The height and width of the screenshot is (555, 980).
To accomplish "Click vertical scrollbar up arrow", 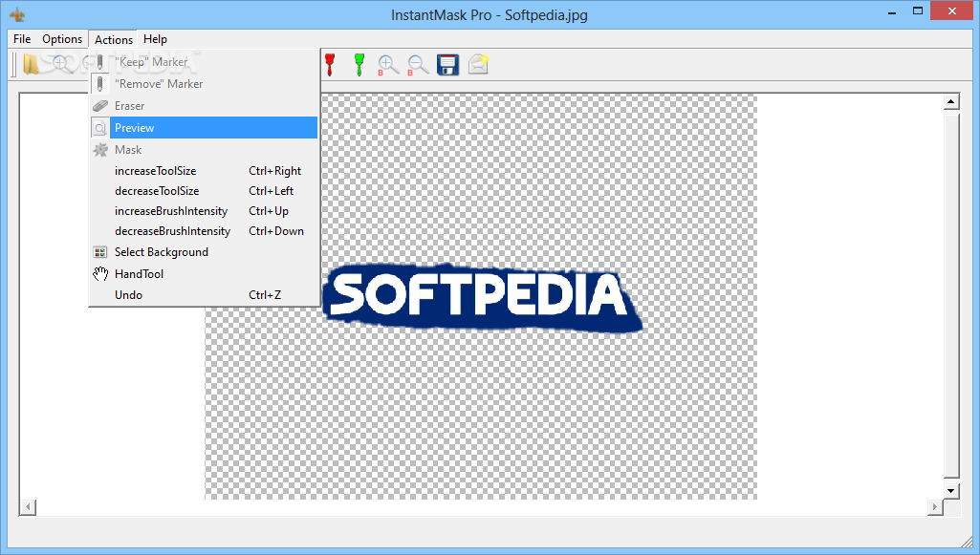I will point(950,102).
